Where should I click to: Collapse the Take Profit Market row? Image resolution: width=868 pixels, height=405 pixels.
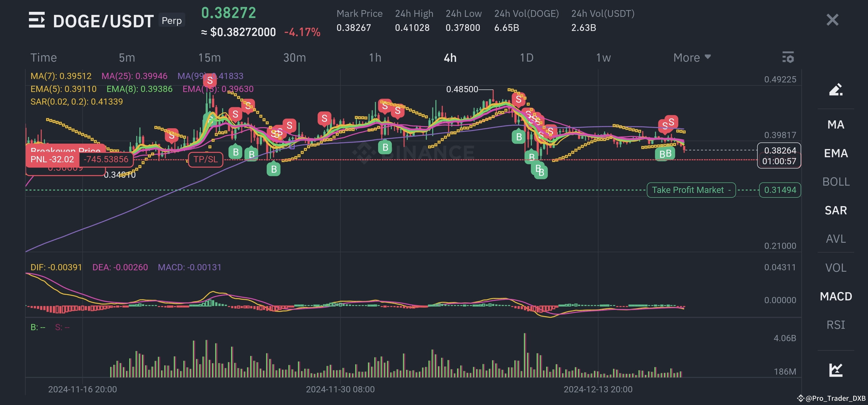click(x=691, y=190)
